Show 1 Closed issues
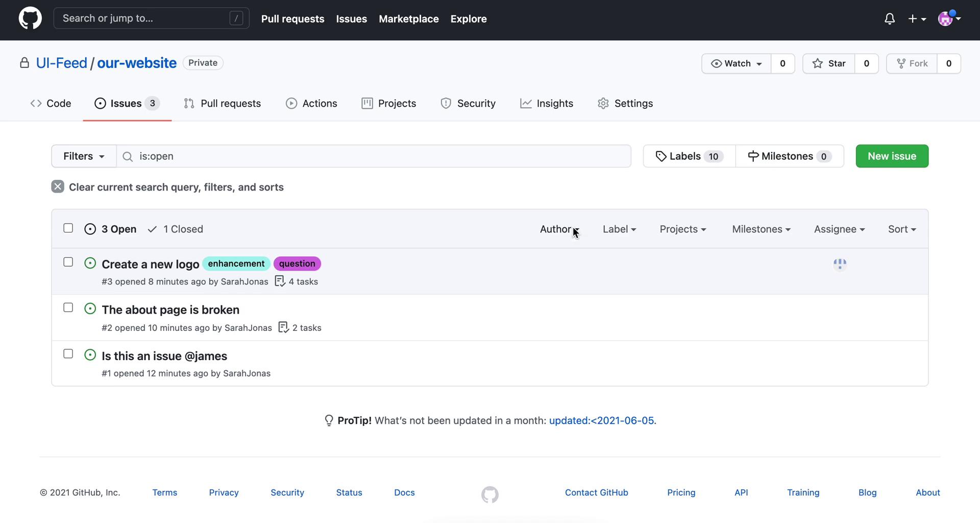This screenshot has height=523, width=980. tap(176, 229)
